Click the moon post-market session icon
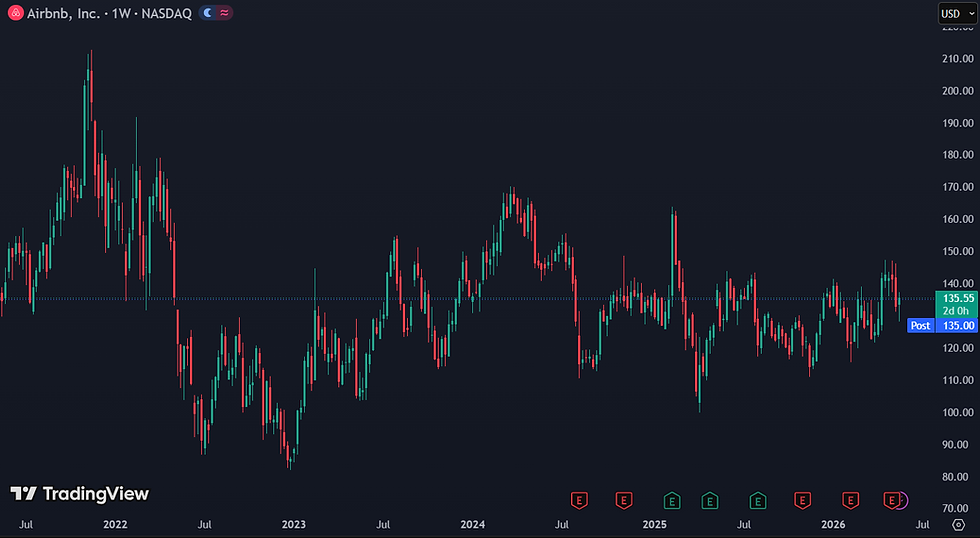The width and height of the screenshot is (980, 538). (x=208, y=13)
